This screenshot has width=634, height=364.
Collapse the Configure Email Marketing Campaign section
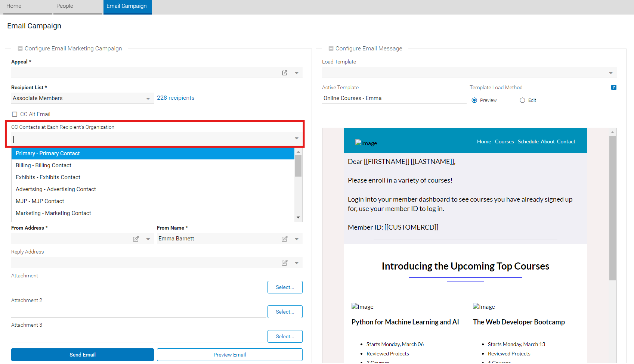(x=20, y=49)
